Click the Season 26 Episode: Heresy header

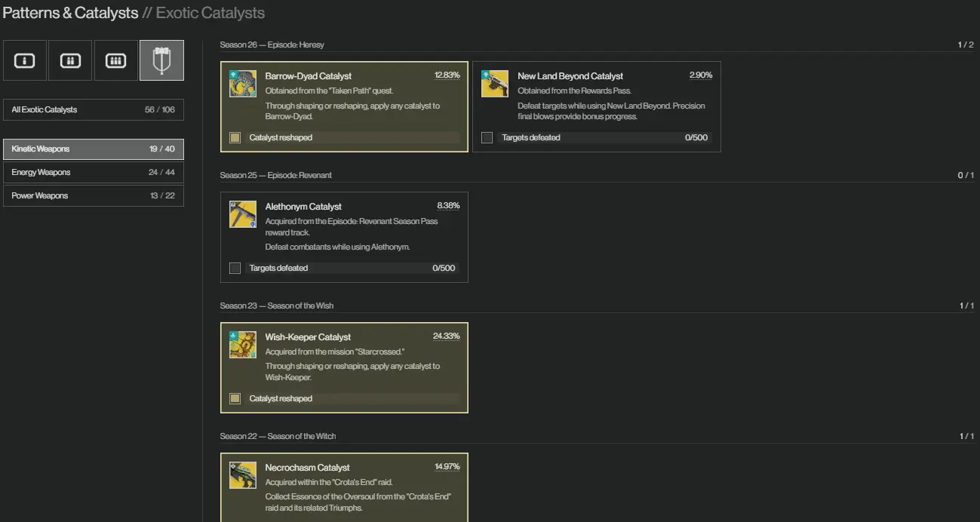(x=272, y=45)
